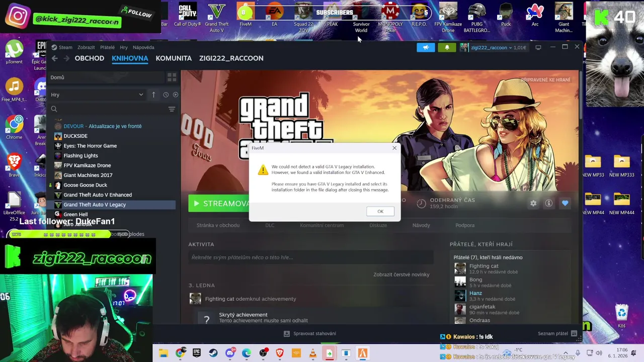Open the Zobrazit menu
The width and height of the screenshot is (644, 362).
[86, 47]
